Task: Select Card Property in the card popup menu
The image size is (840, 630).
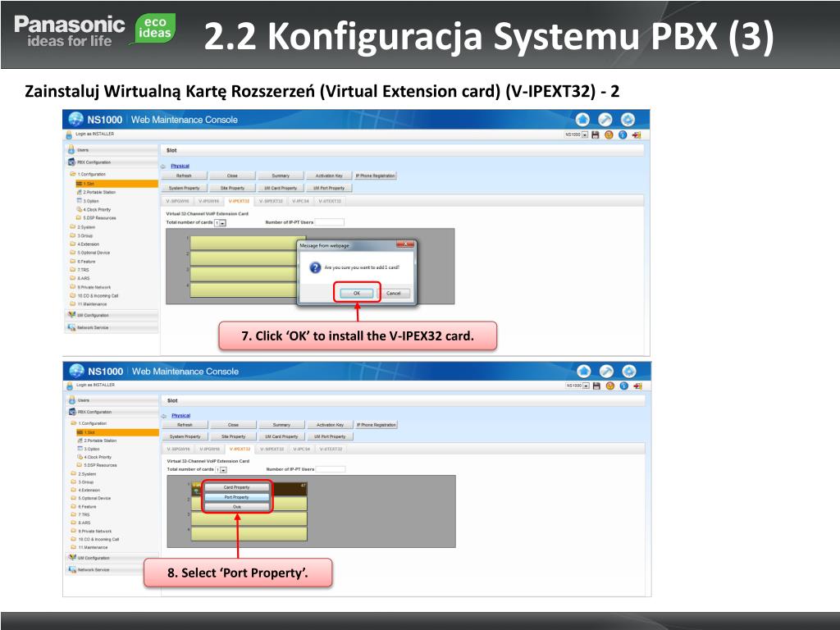Action: click(x=236, y=487)
